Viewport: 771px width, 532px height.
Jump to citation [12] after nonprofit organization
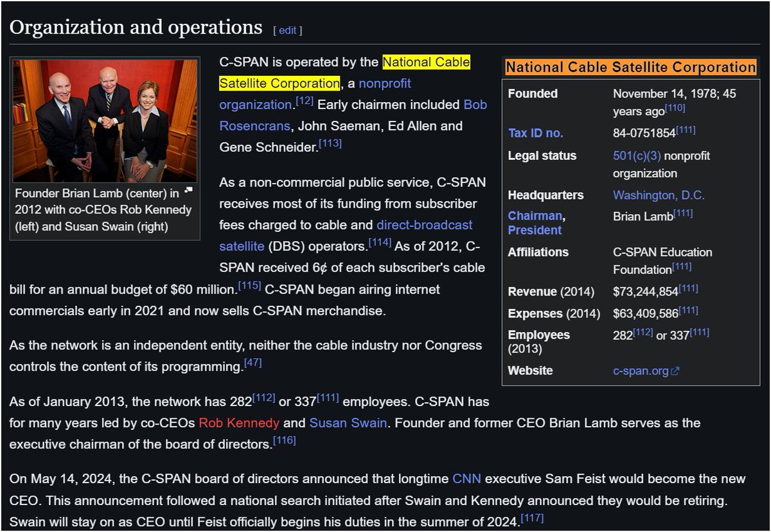pyautogui.click(x=304, y=101)
